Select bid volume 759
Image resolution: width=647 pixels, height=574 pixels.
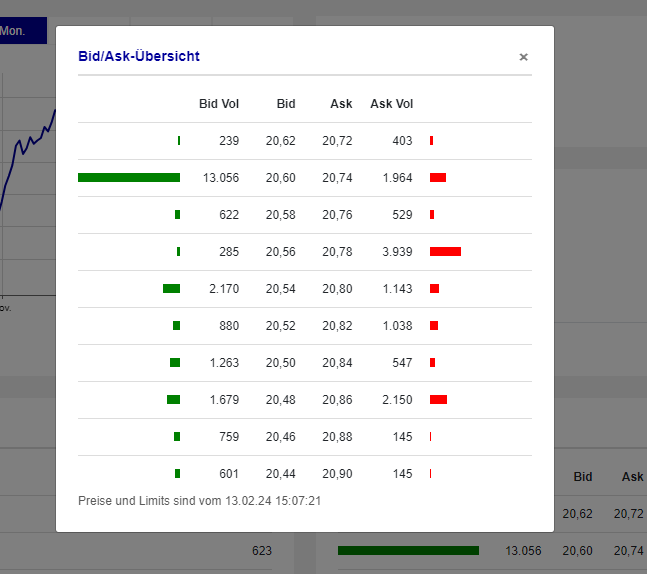coord(229,437)
